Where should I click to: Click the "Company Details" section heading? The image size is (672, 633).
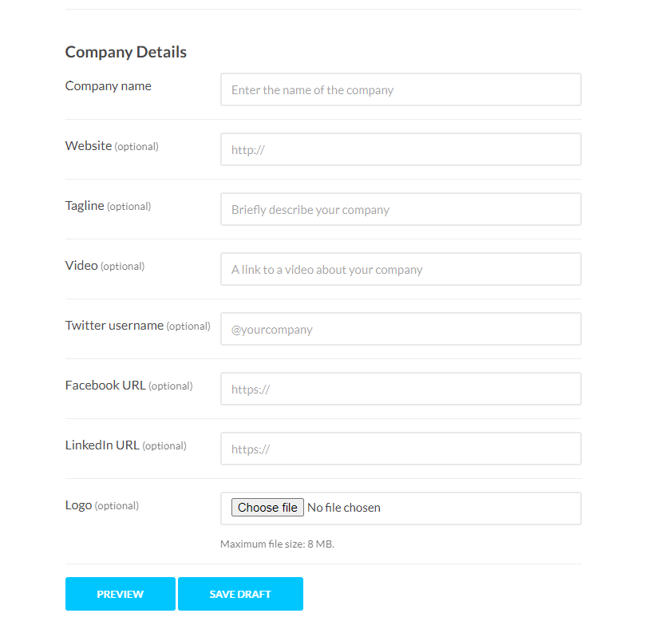click(126, 53)
